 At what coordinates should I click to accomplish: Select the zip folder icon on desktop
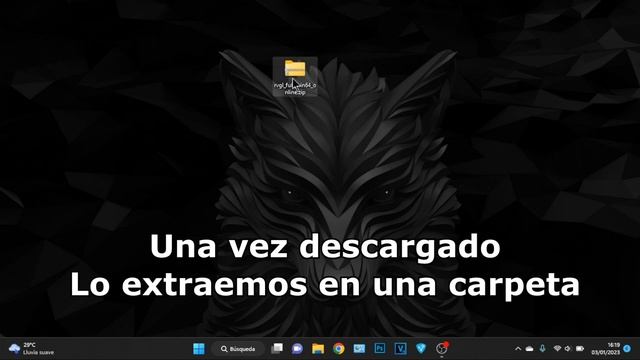(x=295, y=76)
